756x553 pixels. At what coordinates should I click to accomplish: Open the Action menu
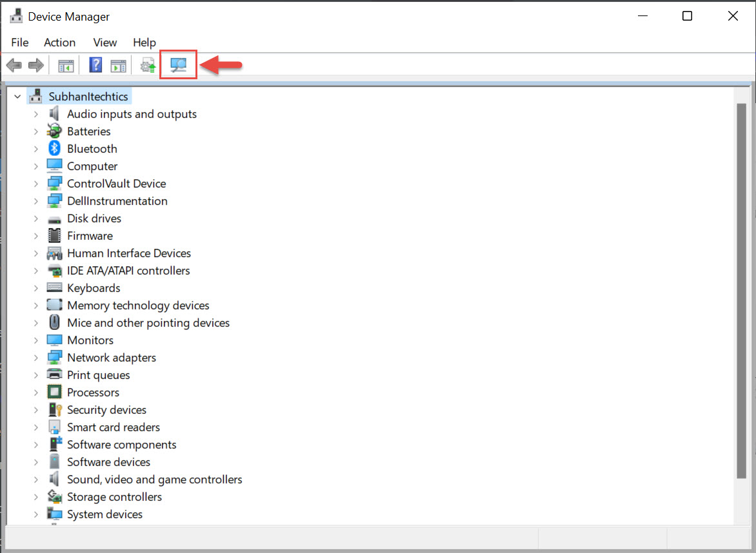click(59, 43)
